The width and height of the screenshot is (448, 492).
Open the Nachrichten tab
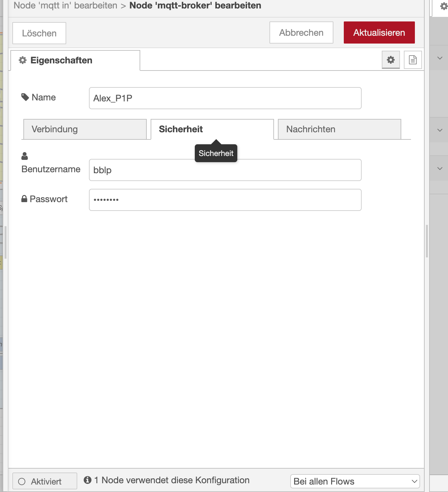click(x=340, y=129)
